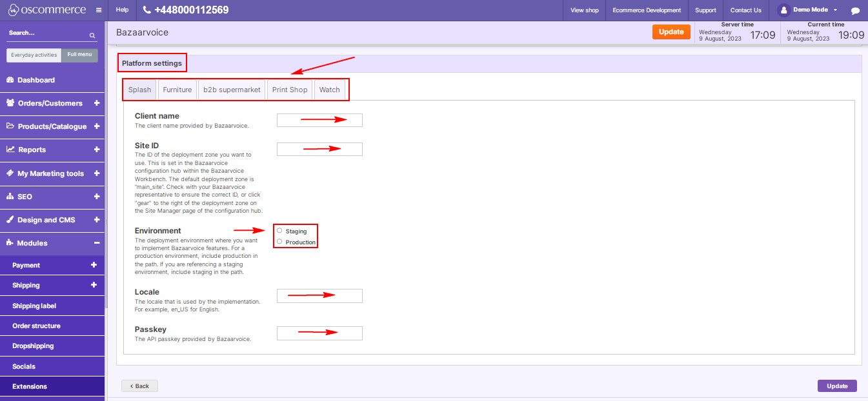Click the Modules puzzle icon
Screen dimensions: 868x401
pos(10,243)
